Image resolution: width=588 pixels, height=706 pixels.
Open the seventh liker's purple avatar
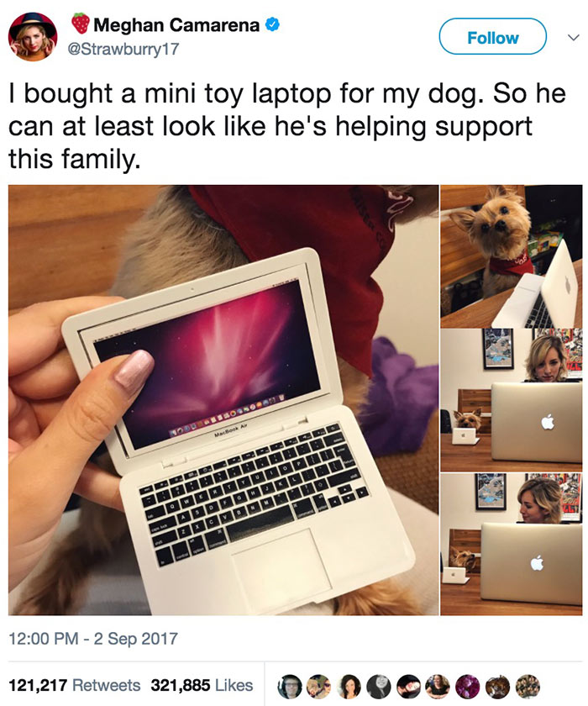tap(468, 686)
